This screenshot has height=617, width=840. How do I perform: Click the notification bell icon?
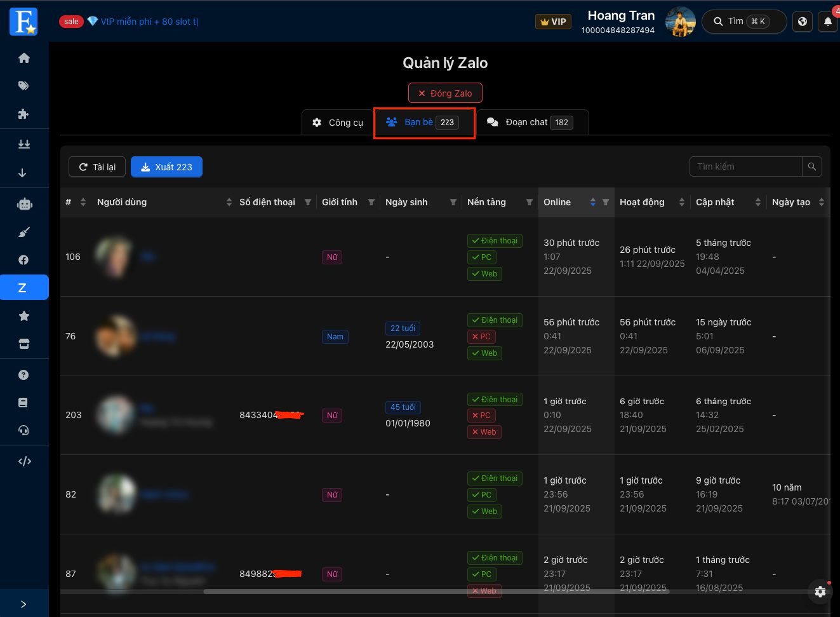[x=828, y=22]
